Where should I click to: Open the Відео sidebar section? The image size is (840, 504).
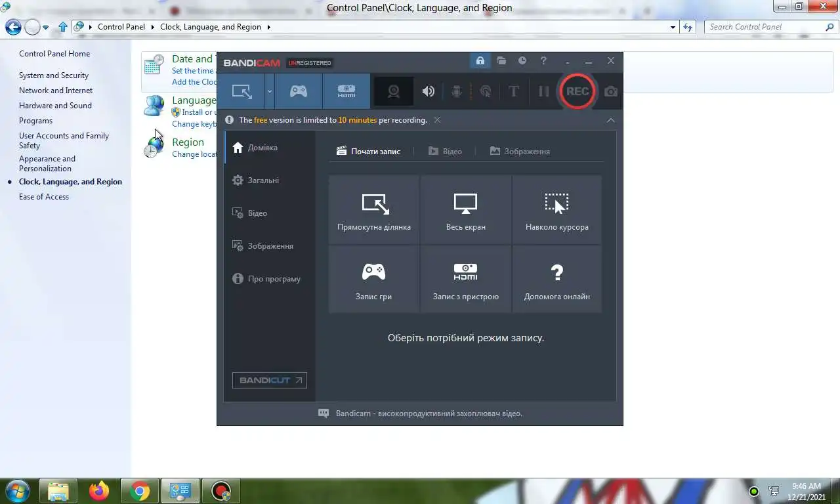(x=270, y=213)
